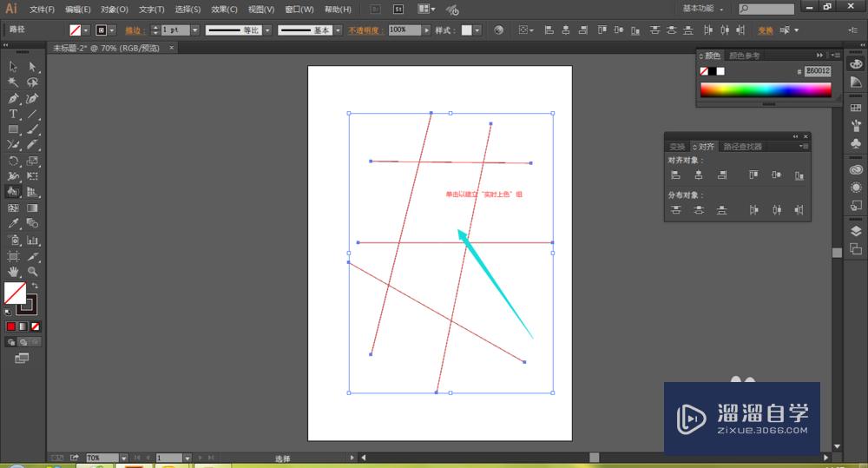This screenshot has height=468, width=868.
Task: Select the Type tool
Action: [x=13, y=114]
